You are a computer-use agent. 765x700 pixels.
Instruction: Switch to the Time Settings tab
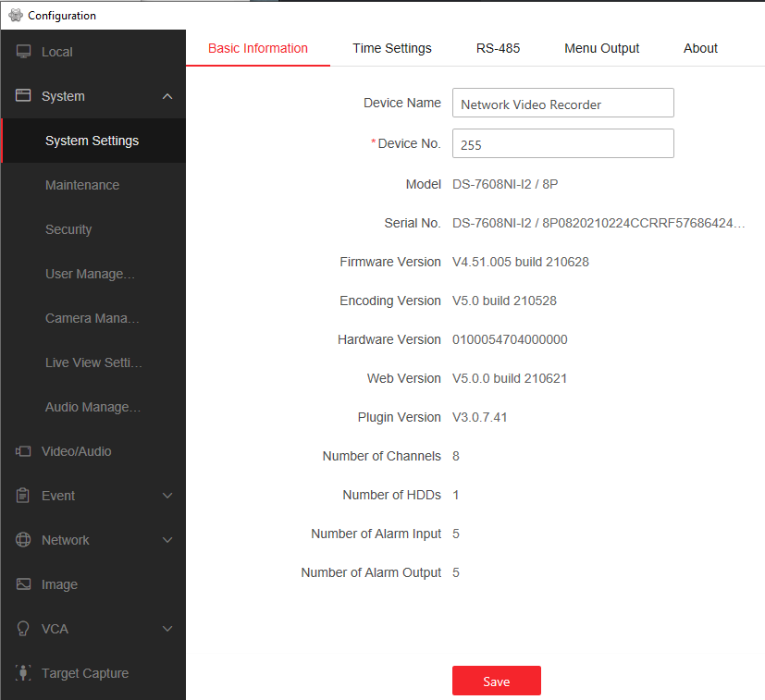pos(391,48)
